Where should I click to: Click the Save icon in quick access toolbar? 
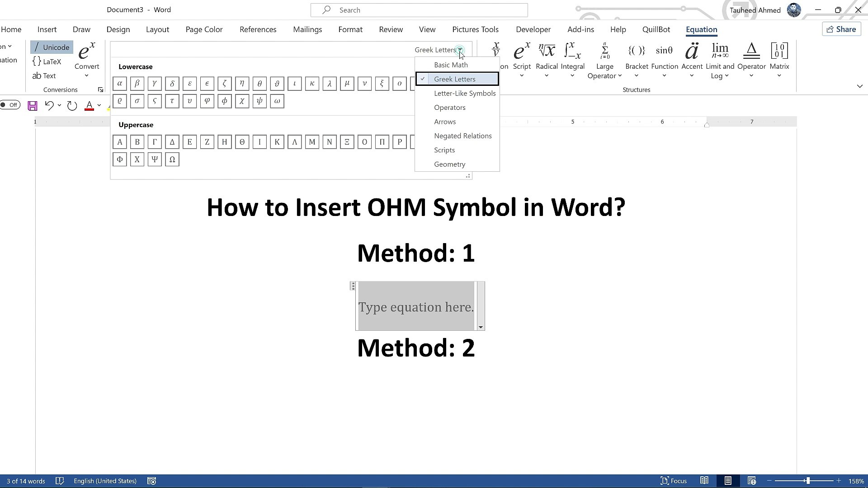[x=33, y=106]
